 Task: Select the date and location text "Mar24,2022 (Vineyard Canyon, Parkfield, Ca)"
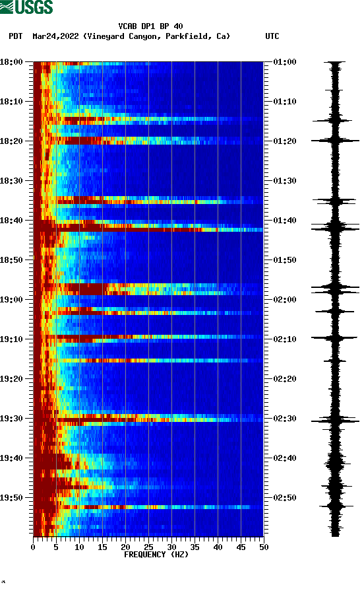tap(131, 36)
